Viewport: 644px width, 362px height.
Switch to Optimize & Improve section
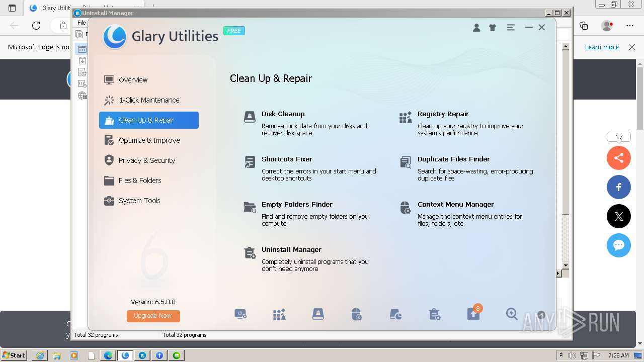[x=149, y=140]
